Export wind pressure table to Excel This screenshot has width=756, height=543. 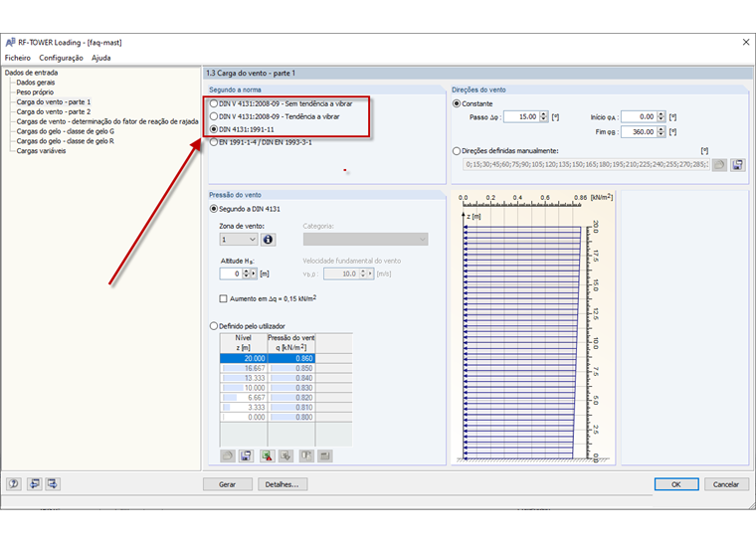268,455
